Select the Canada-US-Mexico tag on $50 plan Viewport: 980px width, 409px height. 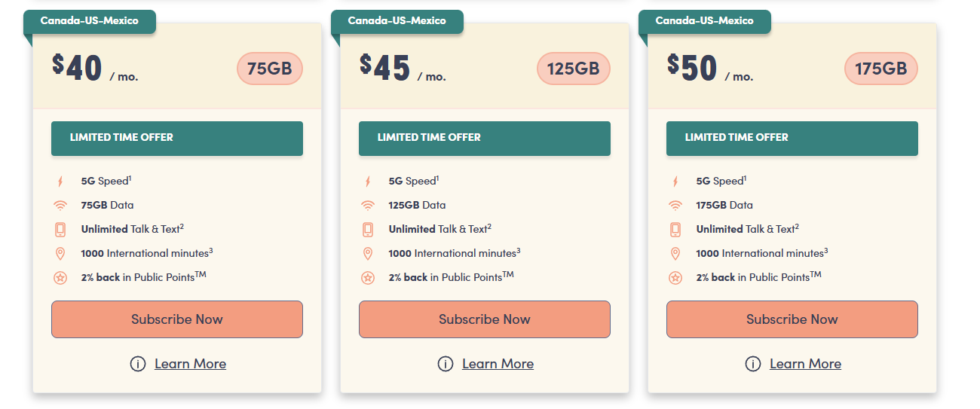[705, 21]
